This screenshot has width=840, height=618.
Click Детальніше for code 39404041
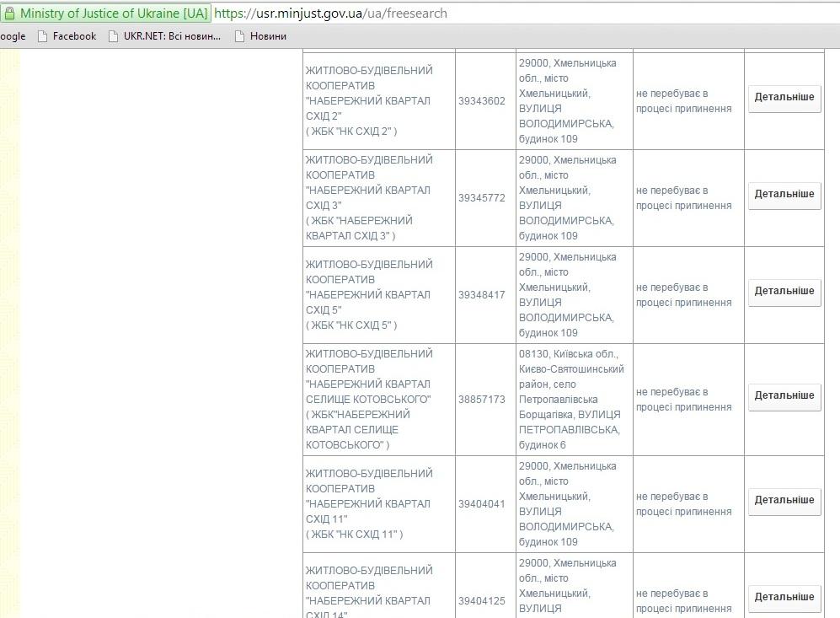coord(784,501)
